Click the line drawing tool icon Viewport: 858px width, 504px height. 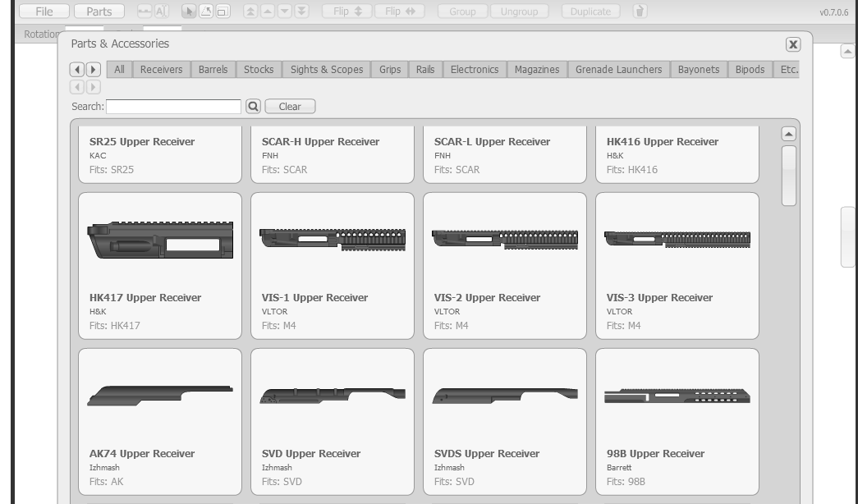(145, 11)
